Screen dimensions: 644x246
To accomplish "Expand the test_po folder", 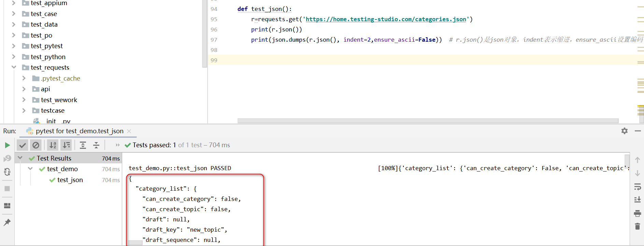I will [x=14, y=35].
